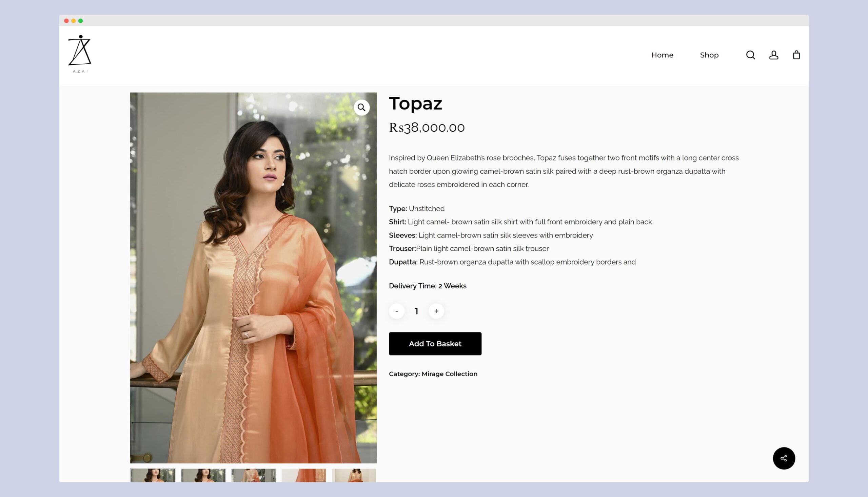
Task: Open the share options via the share icon
Action: 784,458
